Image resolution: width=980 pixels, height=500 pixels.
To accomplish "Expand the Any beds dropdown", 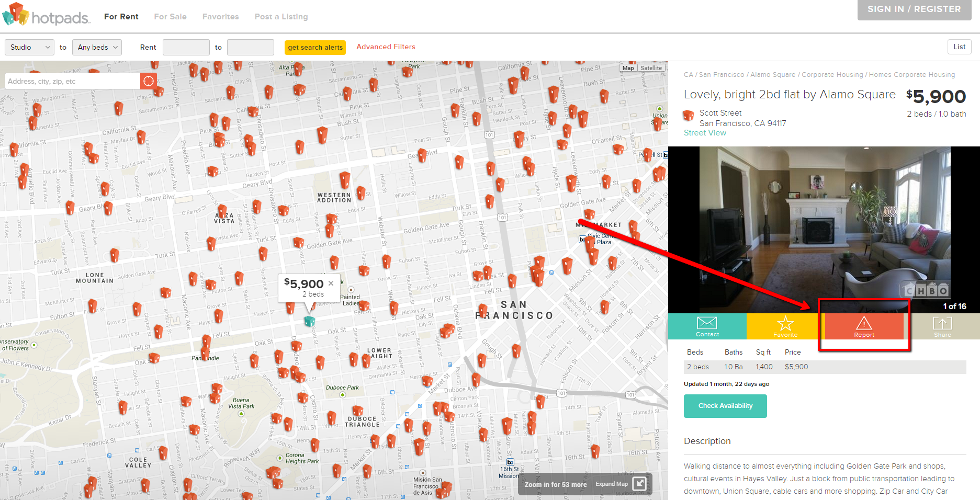I will point(97,47).
